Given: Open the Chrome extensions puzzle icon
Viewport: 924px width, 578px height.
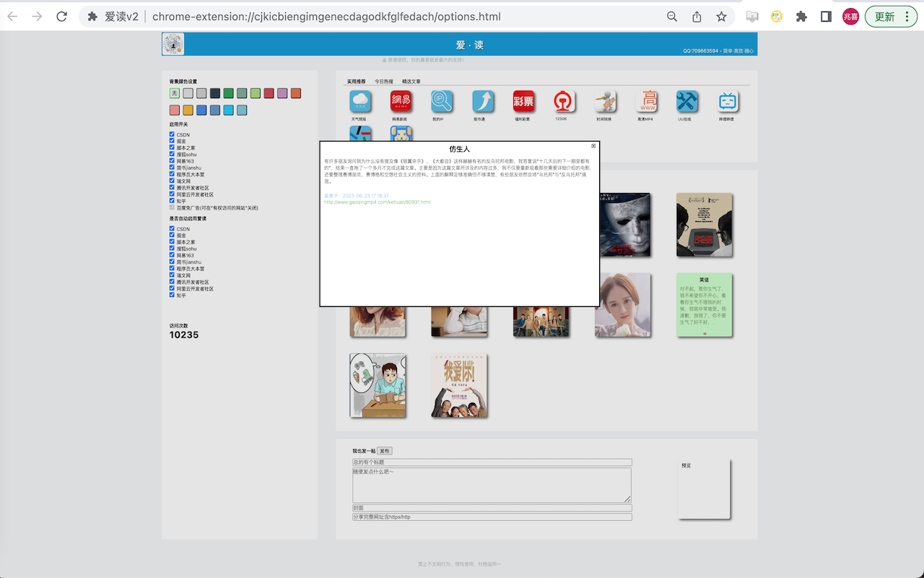Looking at the screenshot, I should [801, 17].
